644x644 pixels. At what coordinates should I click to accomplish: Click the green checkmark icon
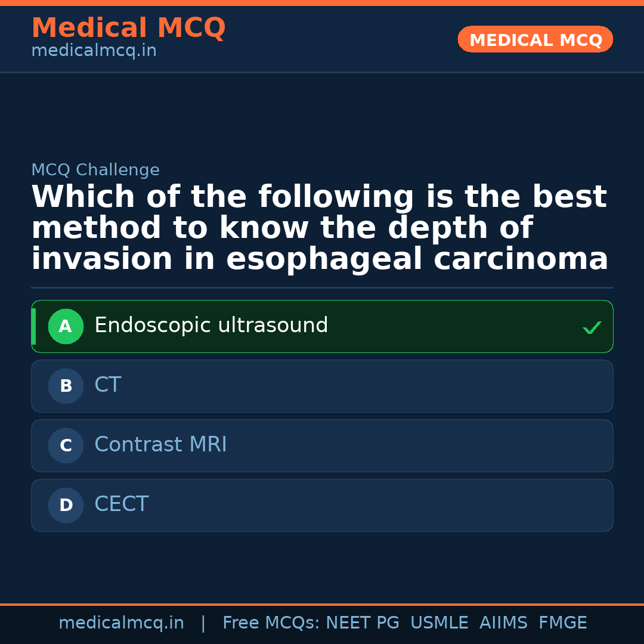(x=592, y=327)
